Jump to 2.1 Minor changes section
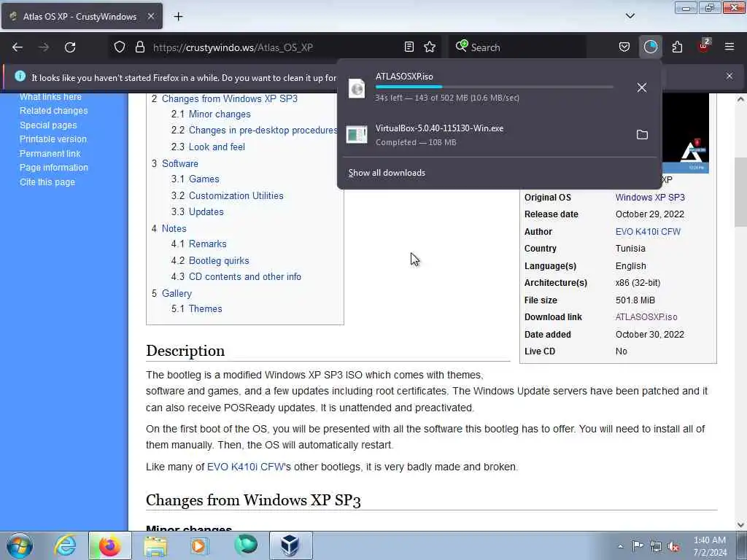Viewport: 747px width, 560px height. point(220,114)
